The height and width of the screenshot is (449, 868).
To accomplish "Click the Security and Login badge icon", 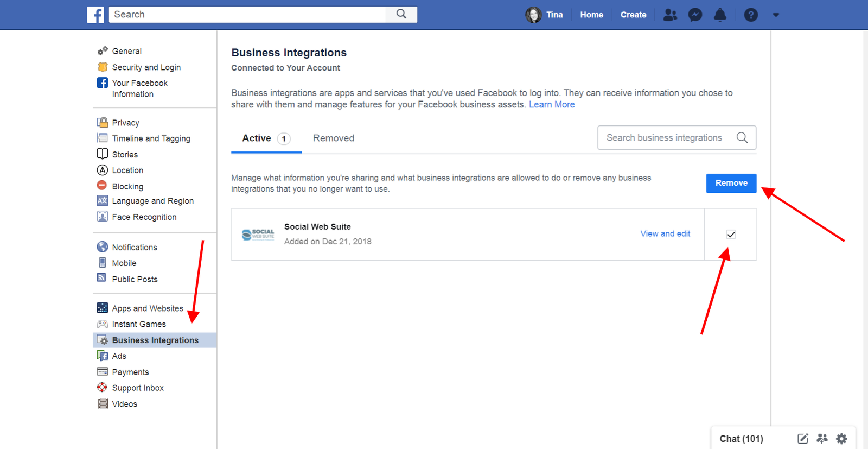I will point(103,67).
